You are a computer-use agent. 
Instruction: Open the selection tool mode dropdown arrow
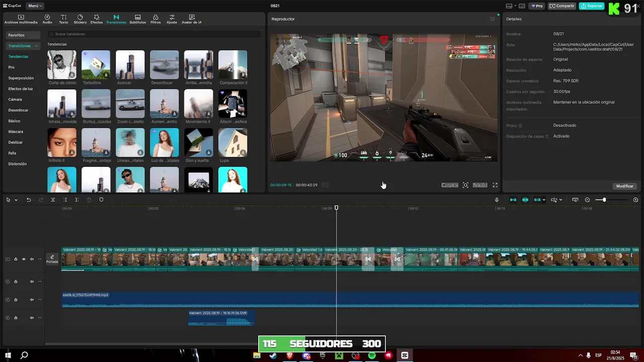[x=16, y=200]
